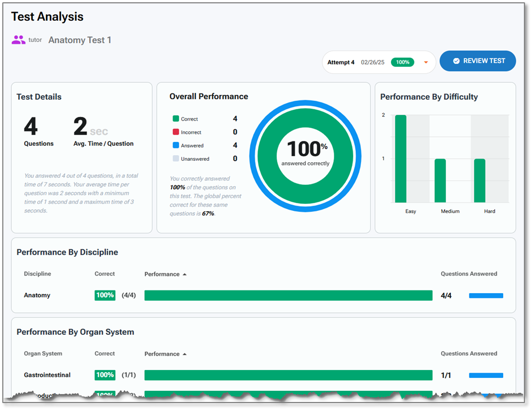The image size is (532, 410).
Task: Sort Discipline table by Performance arrow
Action: 185,274
